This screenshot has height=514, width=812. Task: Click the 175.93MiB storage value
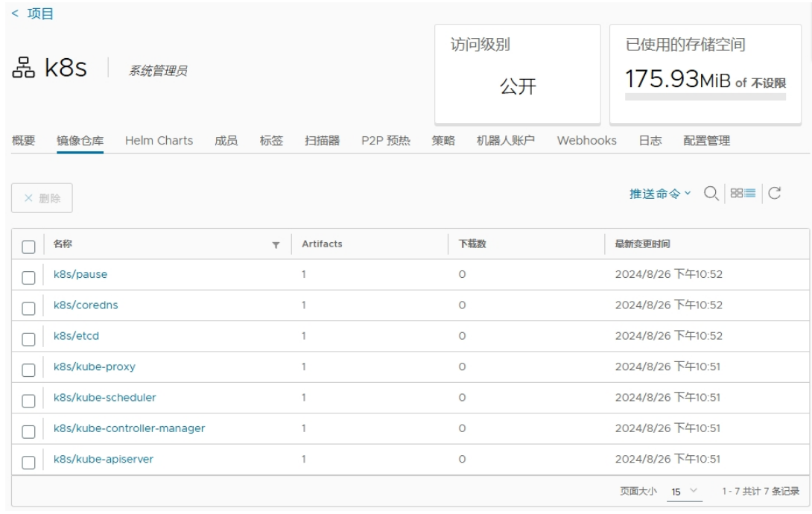pos(678,79)
